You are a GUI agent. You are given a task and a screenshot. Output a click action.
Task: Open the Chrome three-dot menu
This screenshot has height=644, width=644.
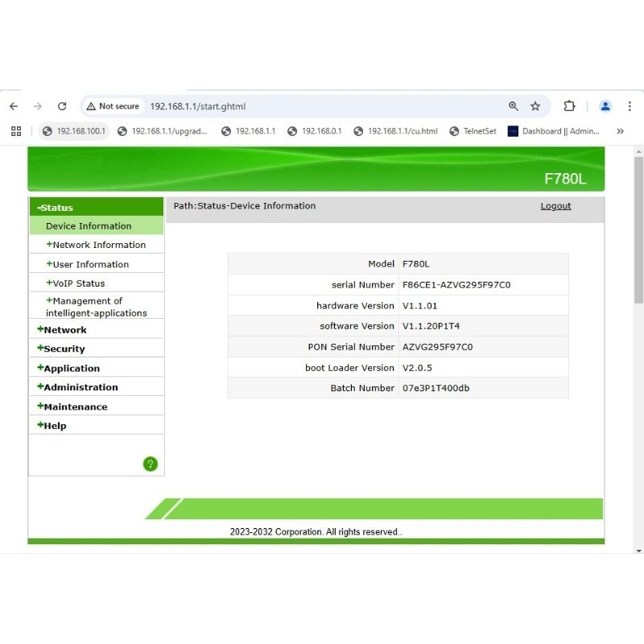pos(630,106)
